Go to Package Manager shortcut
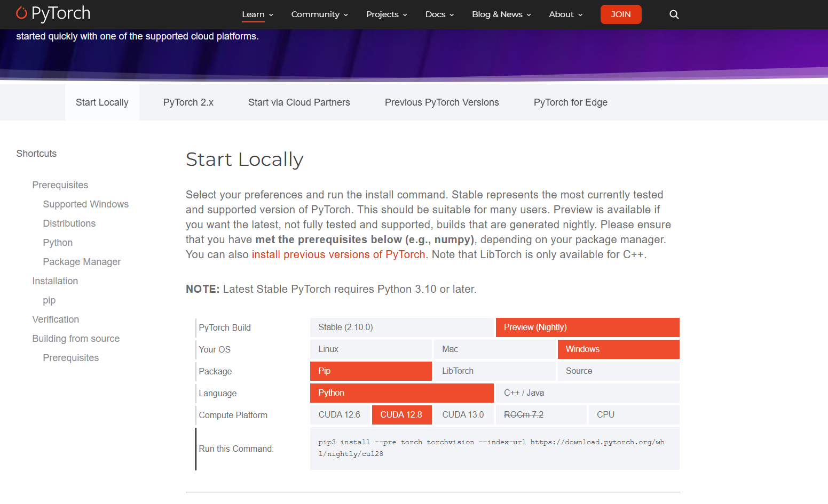The image size is (828, 504). pos(82,262)
